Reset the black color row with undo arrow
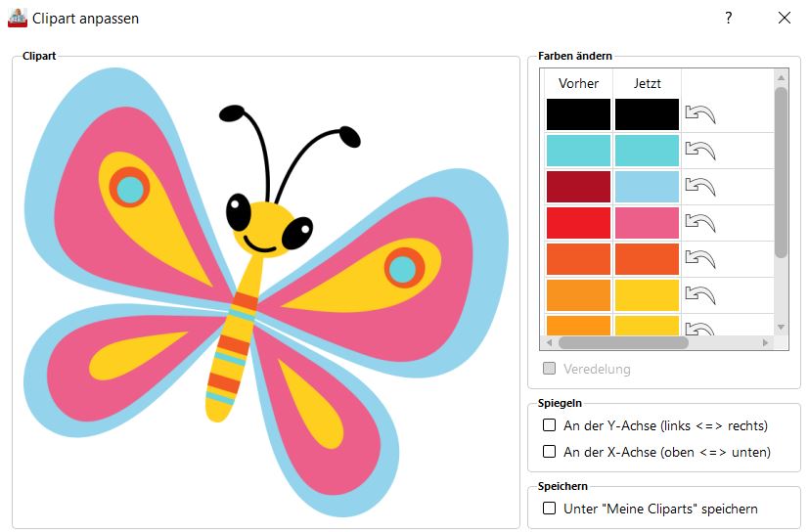This screenshot has height=532, width=809. tap(699, 114)
